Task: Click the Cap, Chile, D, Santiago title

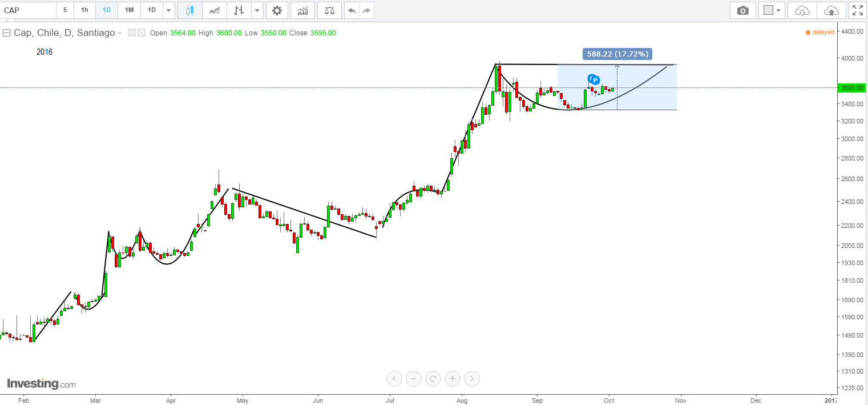Action: pyautogui.click(x=64, y=33)
